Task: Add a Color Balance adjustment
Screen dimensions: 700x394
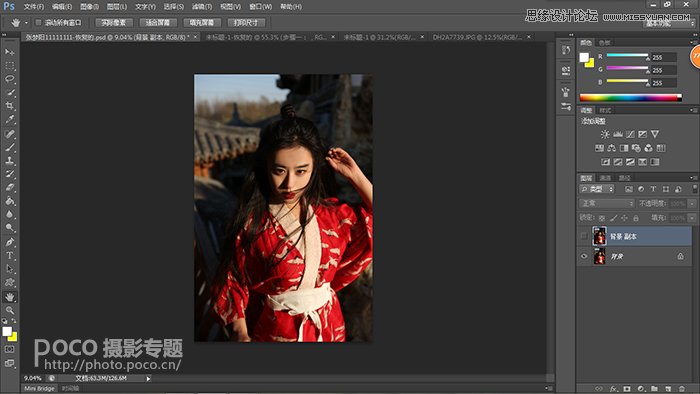Action: click(612, 148)
